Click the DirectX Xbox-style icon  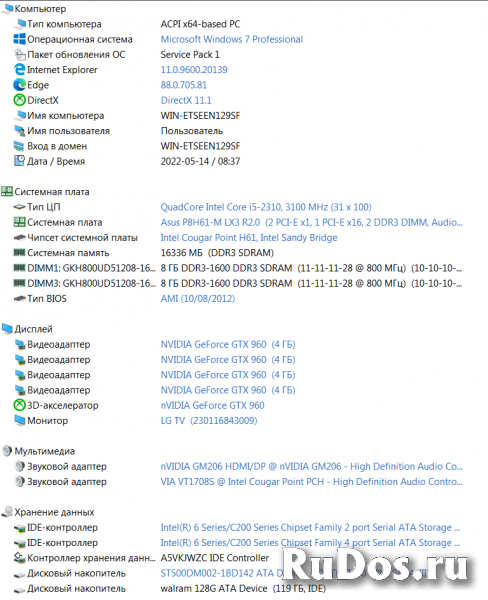point(20,100)
